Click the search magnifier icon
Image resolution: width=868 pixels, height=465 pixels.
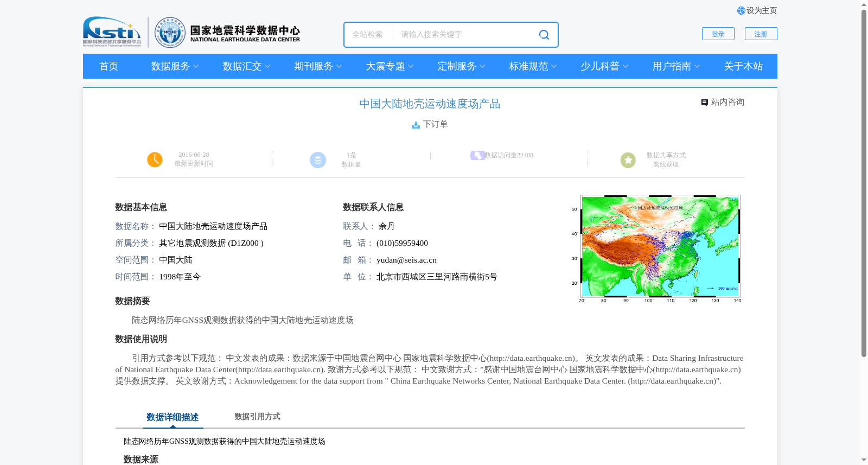544,35
